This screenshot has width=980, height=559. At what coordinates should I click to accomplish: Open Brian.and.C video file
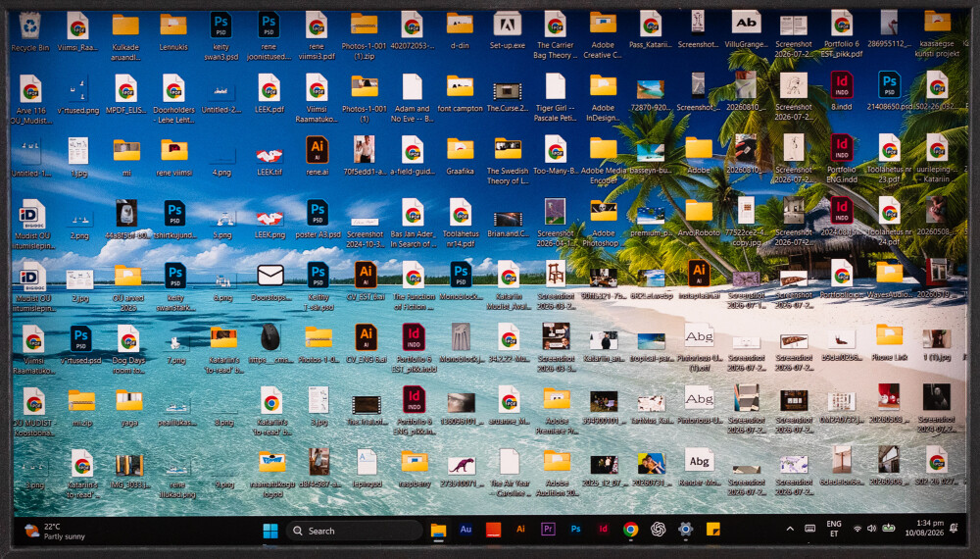[x=508, y=219]
